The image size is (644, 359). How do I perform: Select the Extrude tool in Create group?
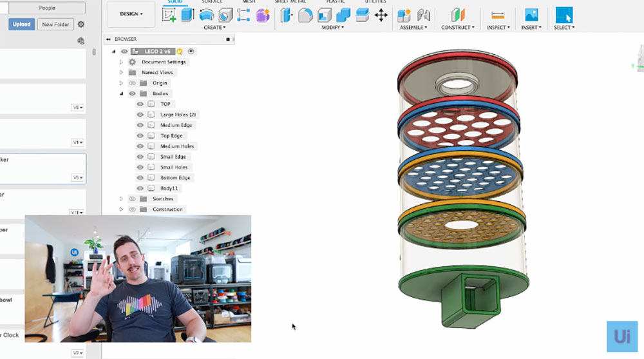(187, 15)
